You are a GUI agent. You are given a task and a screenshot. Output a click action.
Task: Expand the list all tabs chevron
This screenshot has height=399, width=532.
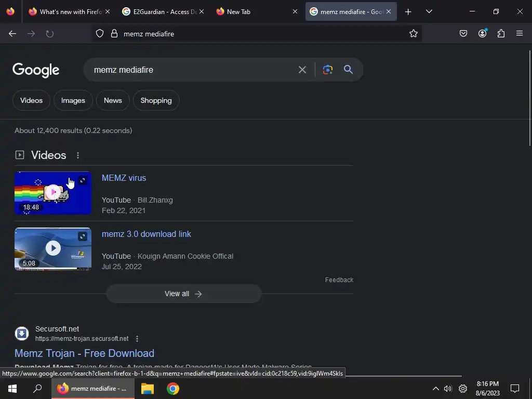429,11
